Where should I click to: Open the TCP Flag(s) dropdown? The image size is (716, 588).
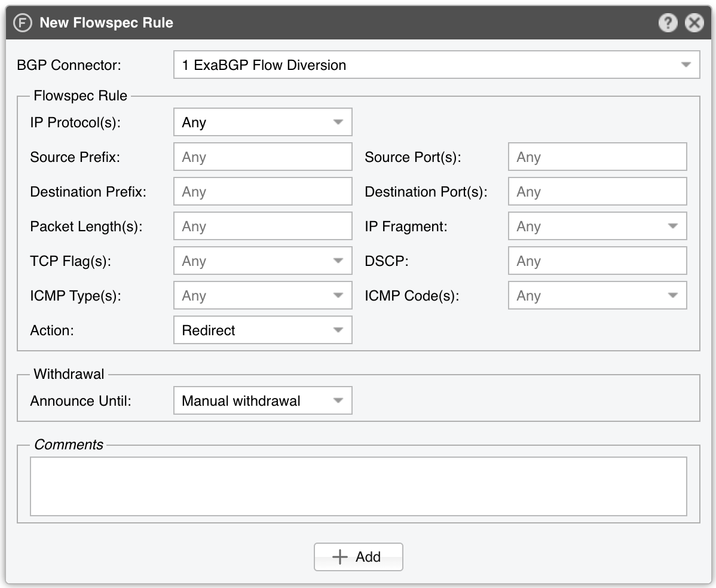262,261
